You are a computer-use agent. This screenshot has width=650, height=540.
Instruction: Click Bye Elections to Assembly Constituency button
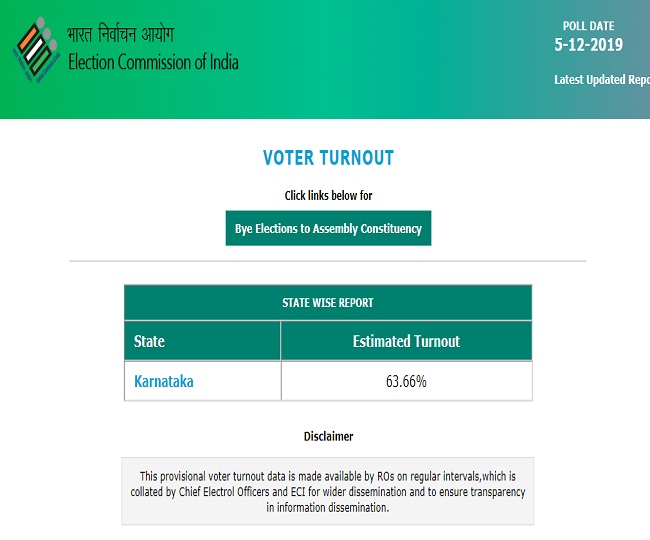click(328, 228)
